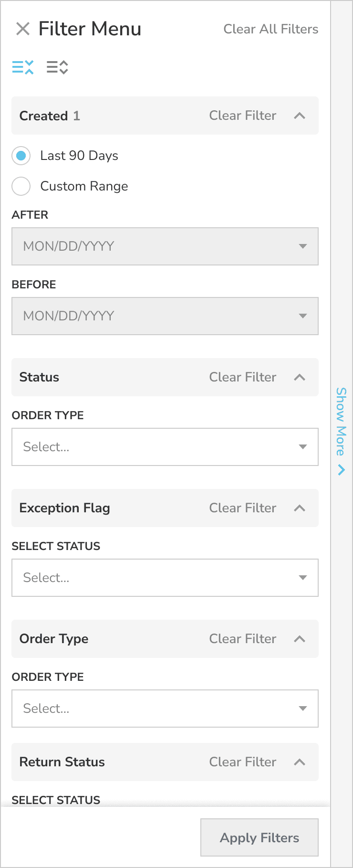Open the BEFORE date picker

click(165, 316)
